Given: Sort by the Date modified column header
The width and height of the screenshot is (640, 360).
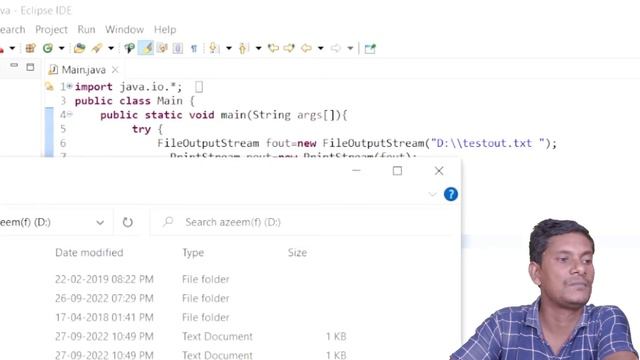Looking at the screenshot, I should click(x=89, y=253).
